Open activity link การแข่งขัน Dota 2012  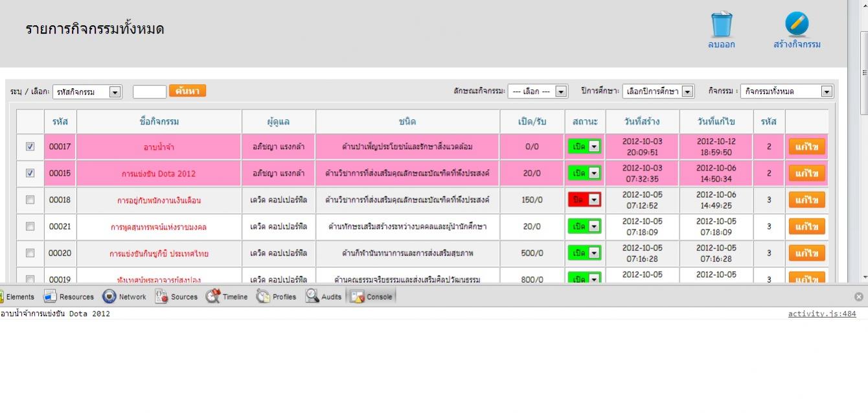pyautogui.click(x=159, y=174)
